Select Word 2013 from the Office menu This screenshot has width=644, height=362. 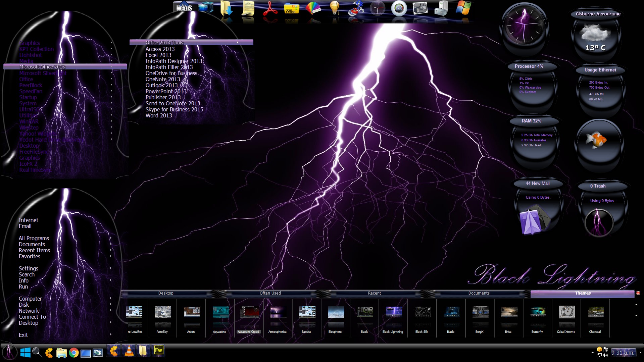158,115
